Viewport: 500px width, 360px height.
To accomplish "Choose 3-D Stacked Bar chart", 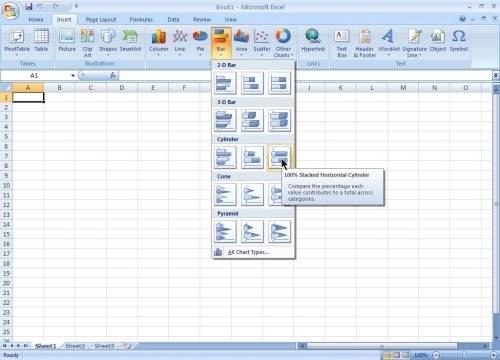I will (x=252, y=120).
